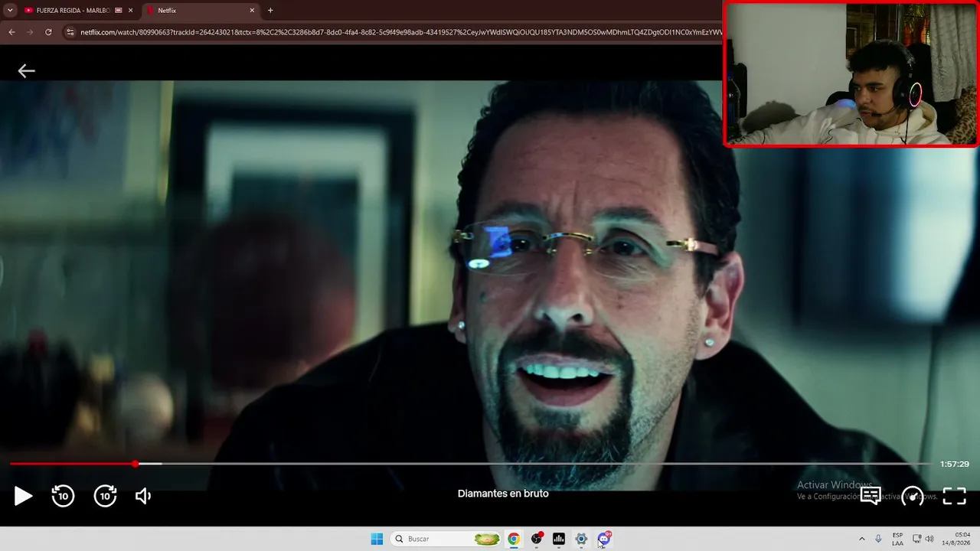Image resolution: width=980 pixels, height=551 pixels.
Task: Click the netflix.com address bar
Action: (400, 32)
